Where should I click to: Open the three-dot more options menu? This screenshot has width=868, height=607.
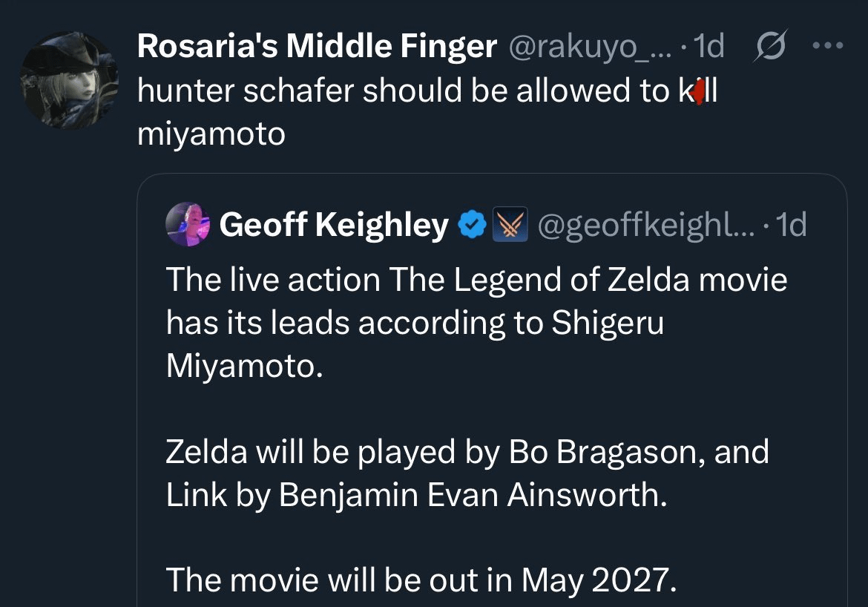point(828,46)
